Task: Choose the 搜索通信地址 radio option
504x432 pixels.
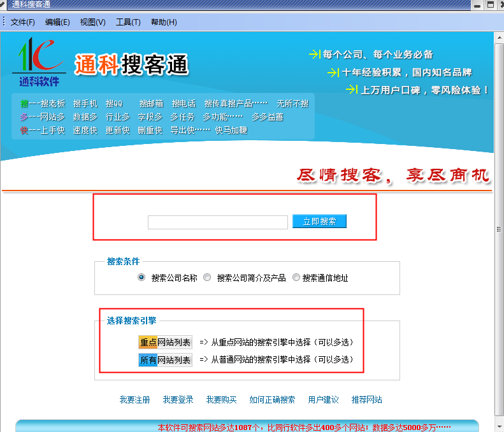Action: pyautogui.click(x=296, y=277)
